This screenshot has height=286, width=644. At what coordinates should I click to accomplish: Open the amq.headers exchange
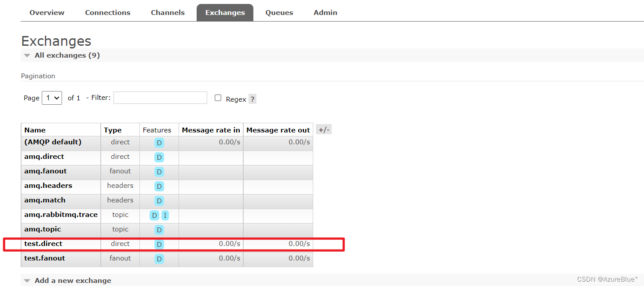click(48, 185)
